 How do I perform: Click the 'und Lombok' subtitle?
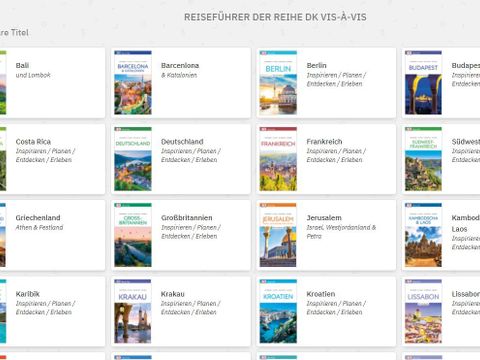(x=33, y=75)
